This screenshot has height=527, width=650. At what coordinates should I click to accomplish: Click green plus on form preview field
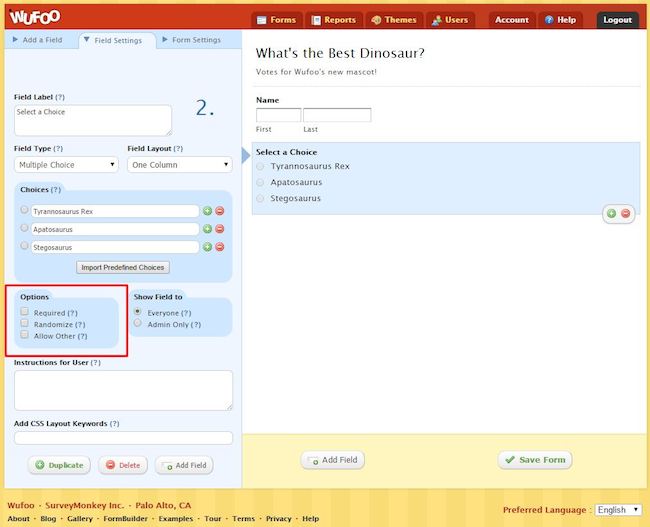pos(611,214)
